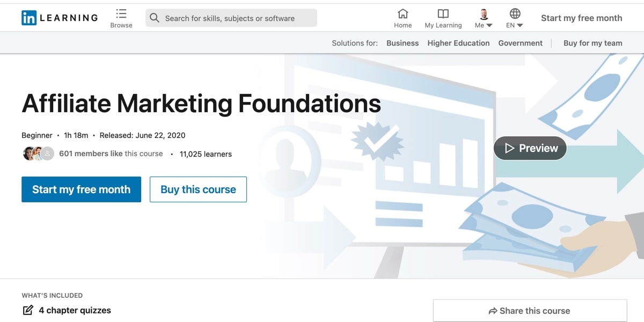Open My Learning book icon
This screenshot has width=644, height=322.
click(x=443, y=13)
